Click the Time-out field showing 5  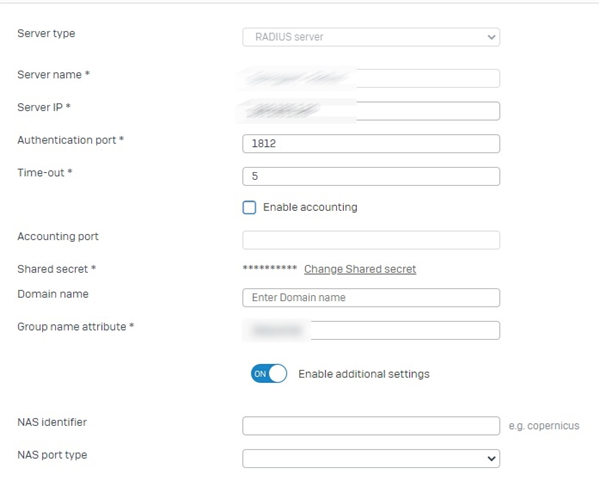371,176
